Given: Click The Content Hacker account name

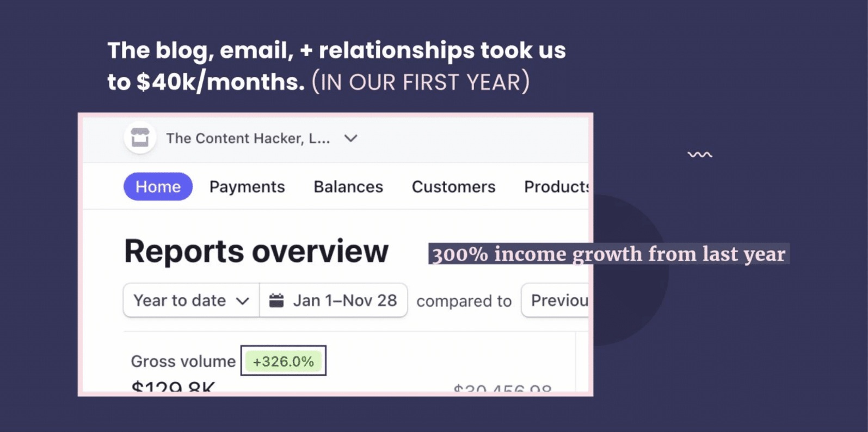Looking at the screenshot, I should 248,138.
